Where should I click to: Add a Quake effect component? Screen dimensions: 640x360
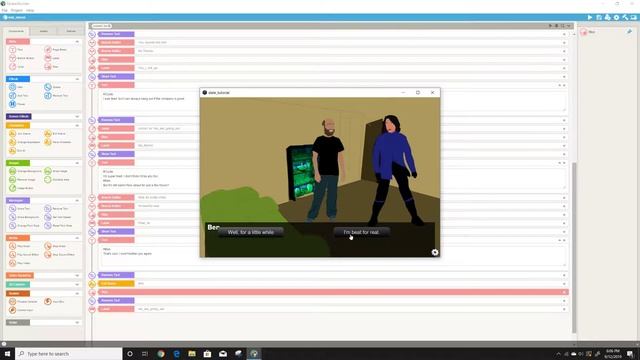click(x=53, y=87)
